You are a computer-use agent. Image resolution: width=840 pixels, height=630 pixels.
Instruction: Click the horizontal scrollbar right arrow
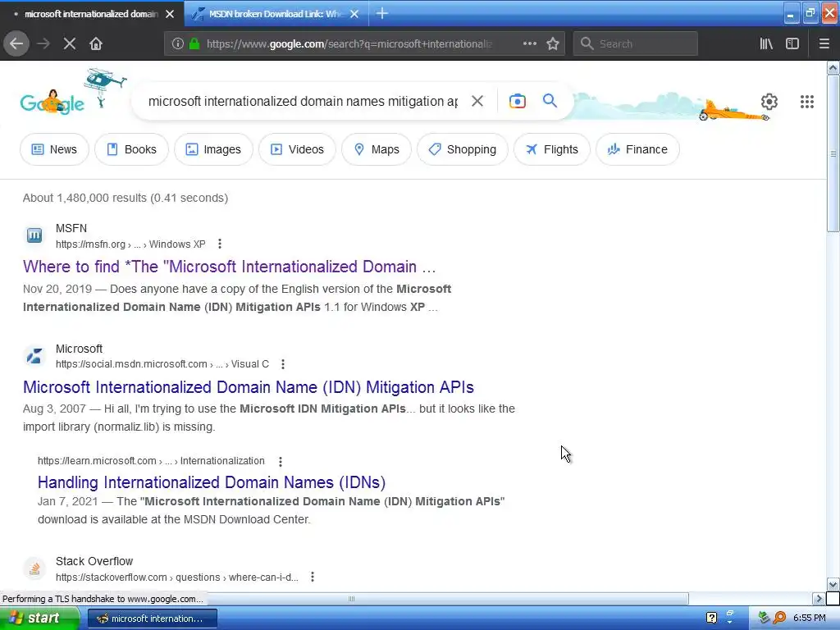(x=819, y=598)
